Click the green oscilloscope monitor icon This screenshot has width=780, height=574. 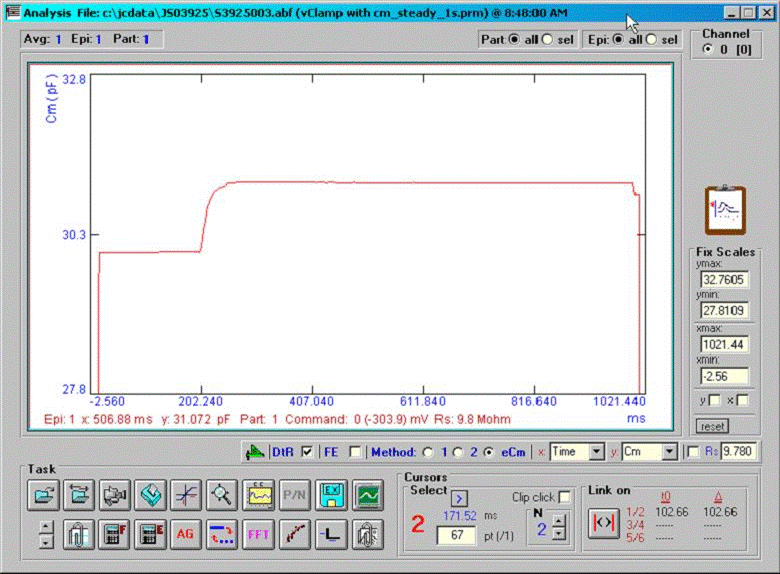pyautogui.click(x=368, y=495)
